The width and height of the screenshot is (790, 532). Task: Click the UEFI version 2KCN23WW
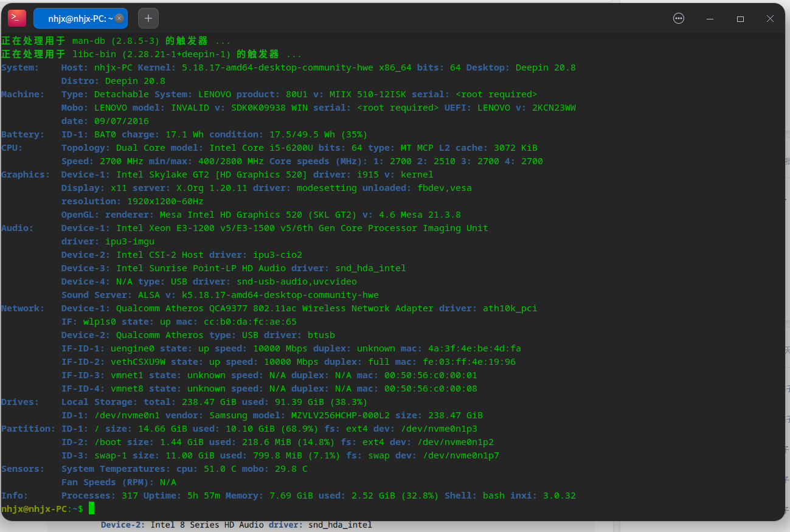tap(554, 108)
